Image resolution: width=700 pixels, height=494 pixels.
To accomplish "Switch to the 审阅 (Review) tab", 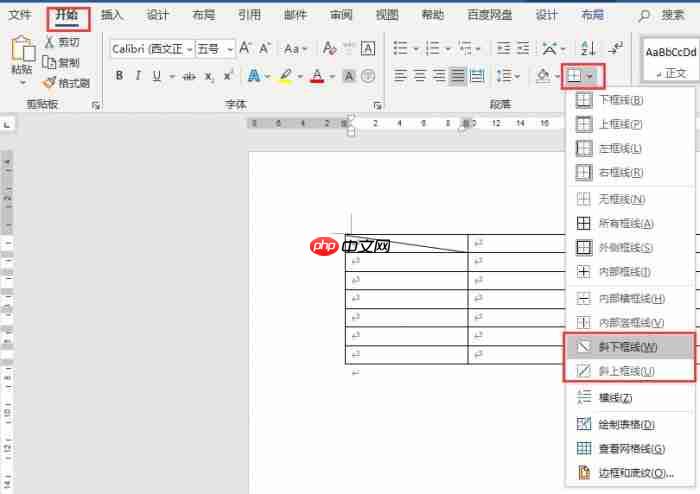I will point(341,15).
